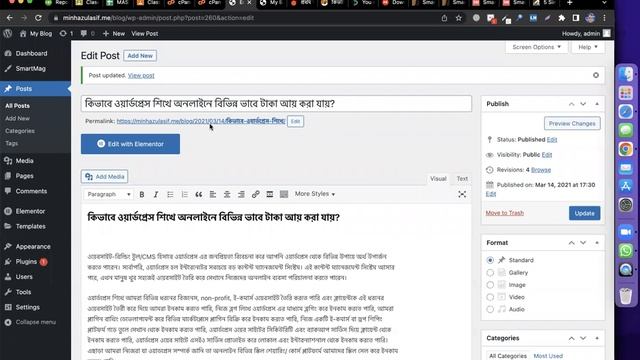This screenshot has width=640, height=360.
Task: Open the WordPress logo menu
Action: tap(8, 33)
